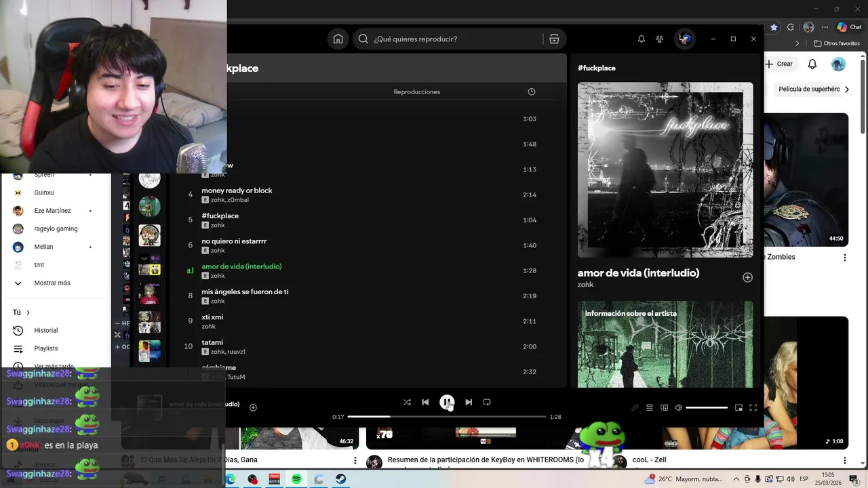Open Playlists in YouTube sidebar
The image size is (868, 488).
46,348
